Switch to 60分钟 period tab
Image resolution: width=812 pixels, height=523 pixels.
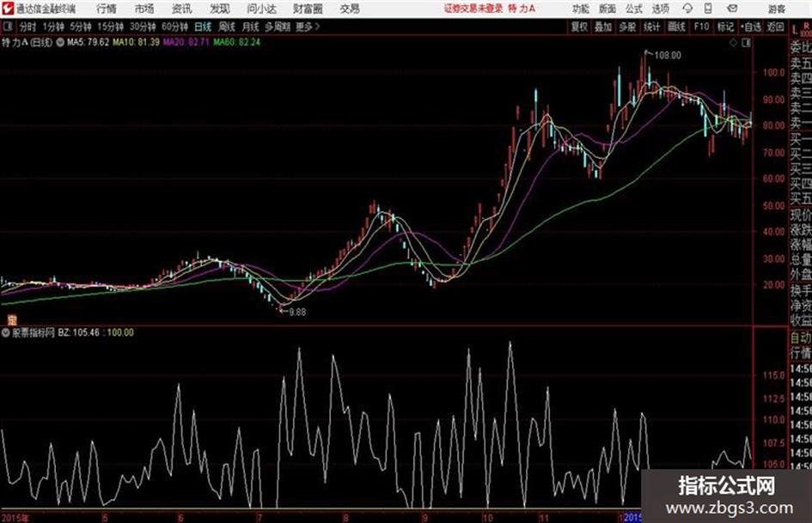pyautogui.click(x=174, y=27)
